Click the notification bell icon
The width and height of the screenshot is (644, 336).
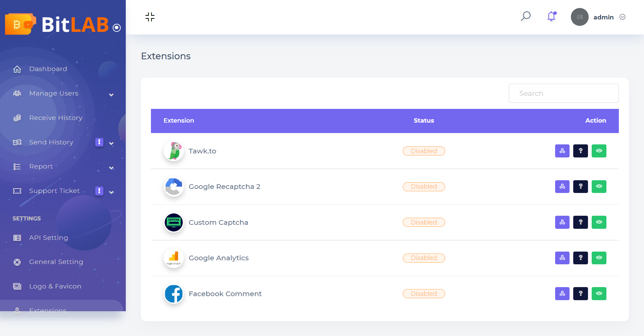point(551,16)
